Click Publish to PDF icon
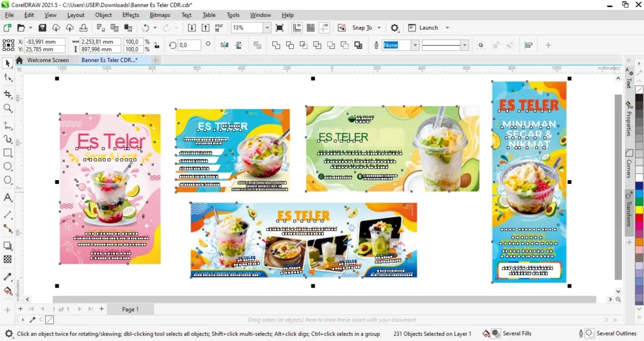 tap(219, 28)
